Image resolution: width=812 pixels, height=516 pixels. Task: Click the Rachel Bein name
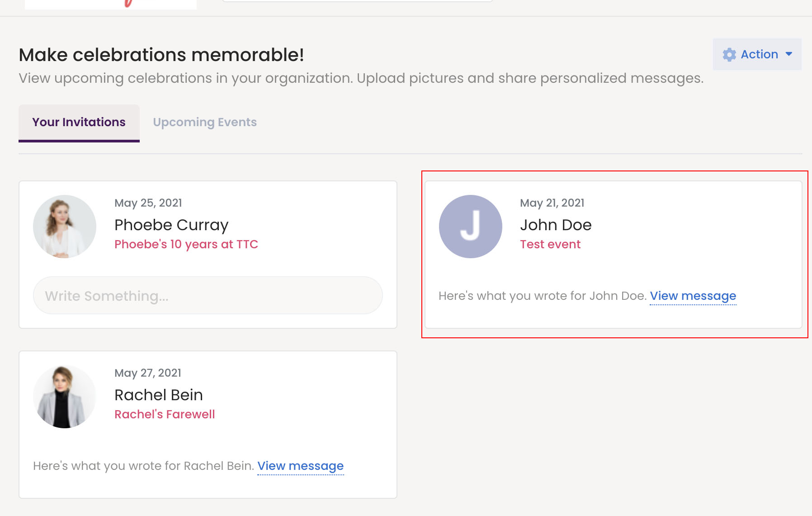[158, 395]
